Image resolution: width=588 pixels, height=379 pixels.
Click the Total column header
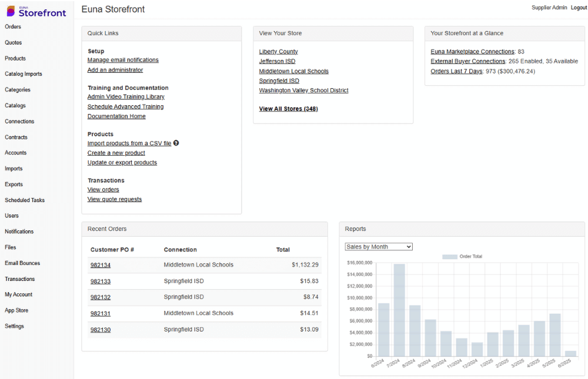(x=283, y=250)
